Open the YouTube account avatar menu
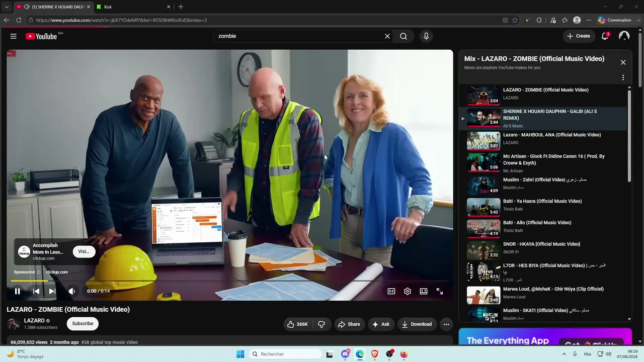Image resolution: width=644 pixels, height=362 pixels. (624, 36)
